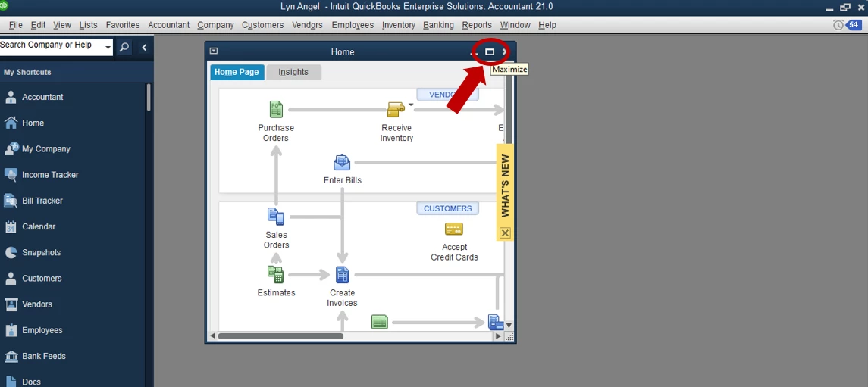Open the Favorites menu
Image resolution: width=868 pixels, height=387 pixels.
point(123,25)
